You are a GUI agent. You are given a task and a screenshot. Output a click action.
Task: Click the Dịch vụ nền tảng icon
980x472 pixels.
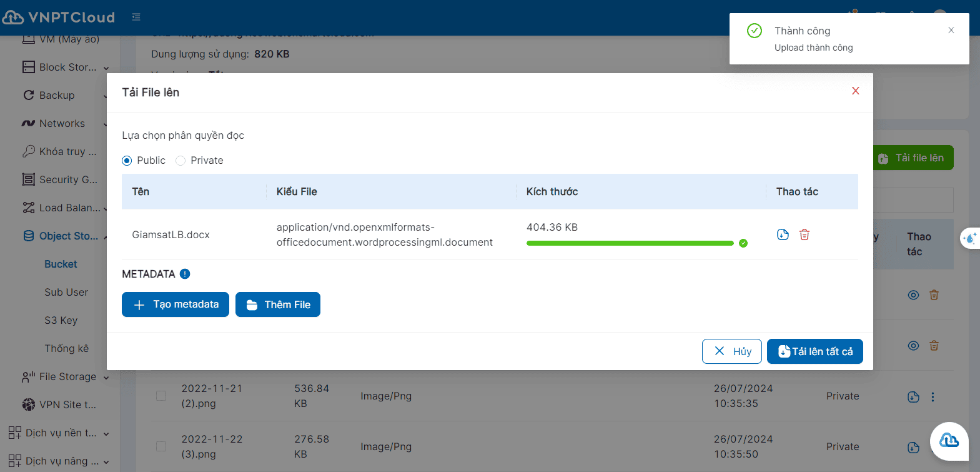pos(15,433)
